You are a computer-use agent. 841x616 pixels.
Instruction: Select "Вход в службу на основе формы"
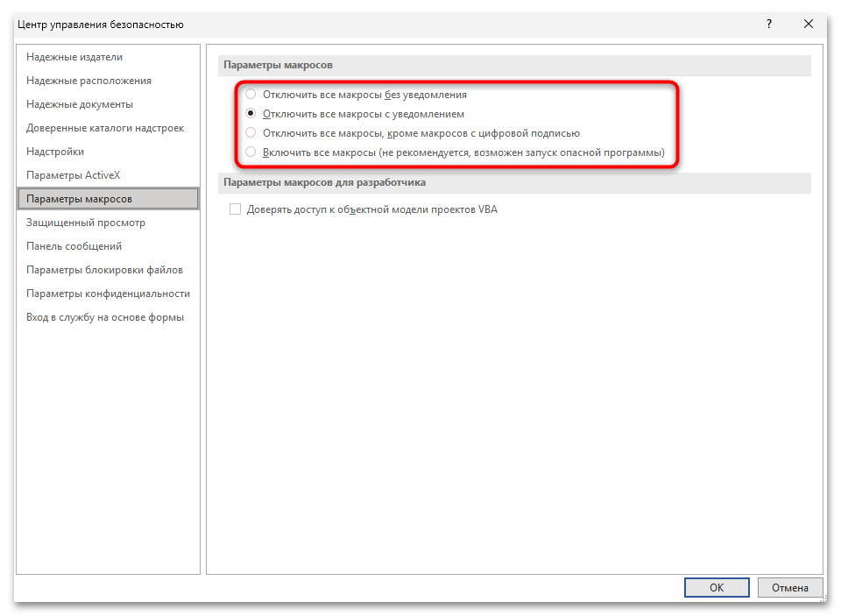109,316
